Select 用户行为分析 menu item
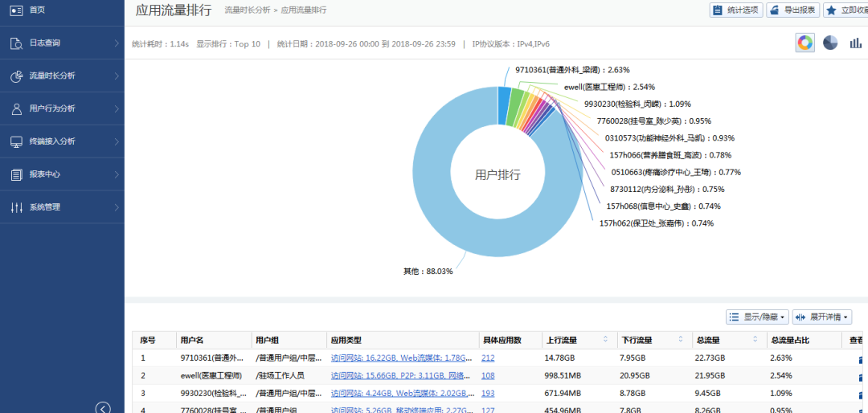Viewport: 868px width, 413px height. click(62, 108)
